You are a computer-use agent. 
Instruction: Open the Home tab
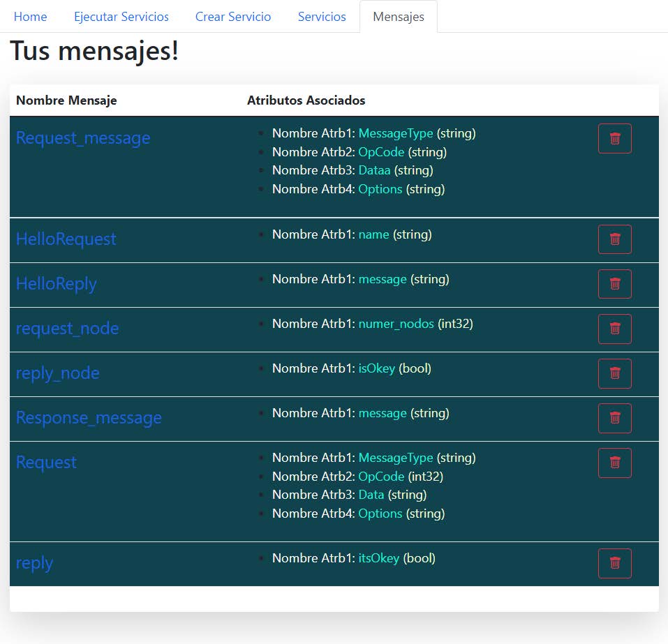click(x=30, y=17)
